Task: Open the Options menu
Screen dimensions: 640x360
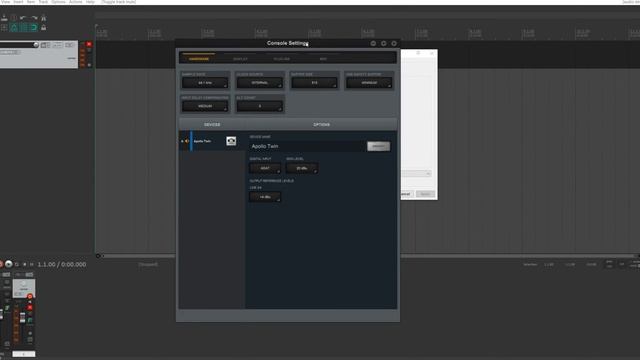Action: pyautogui.click(x=58, y=2)
